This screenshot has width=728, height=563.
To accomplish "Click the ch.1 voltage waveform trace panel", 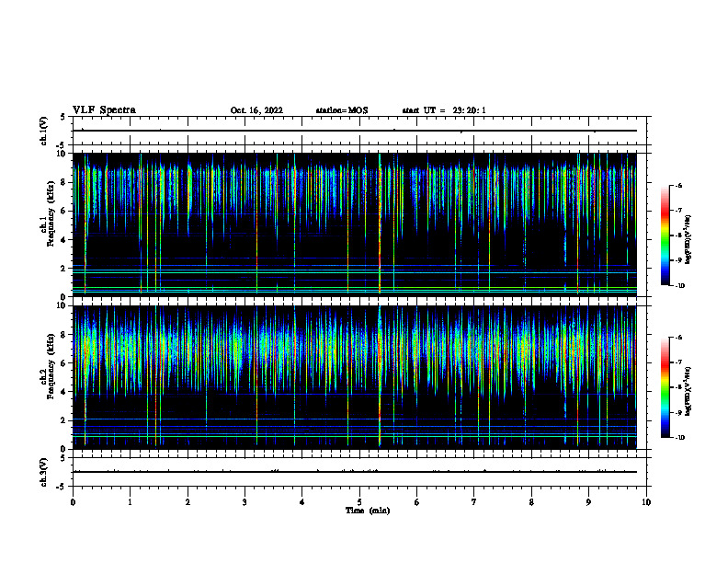I will 359,131.
